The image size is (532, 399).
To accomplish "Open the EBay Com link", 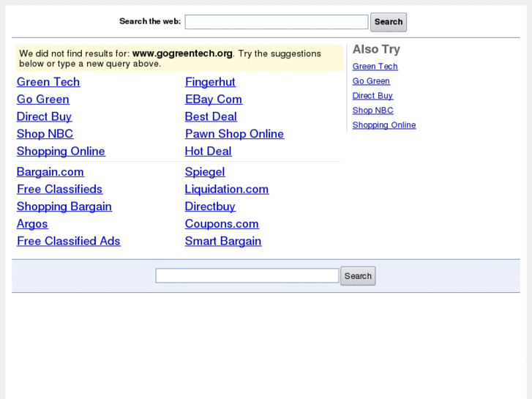I will (x=214, y=99).
